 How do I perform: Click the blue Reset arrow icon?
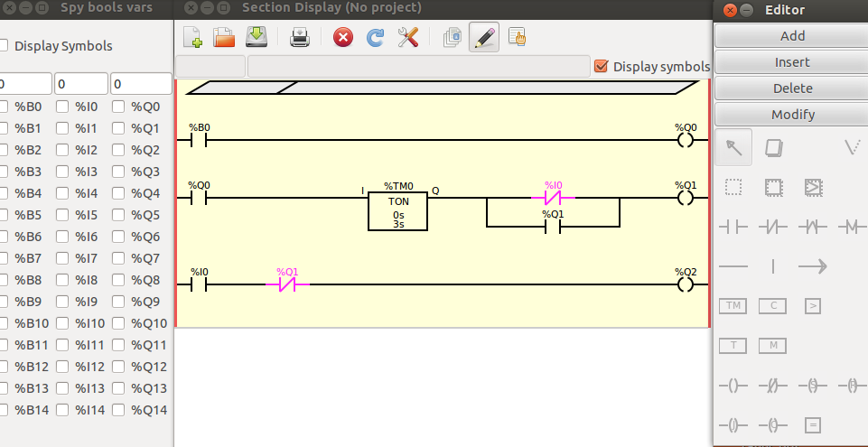pos(376,38)
